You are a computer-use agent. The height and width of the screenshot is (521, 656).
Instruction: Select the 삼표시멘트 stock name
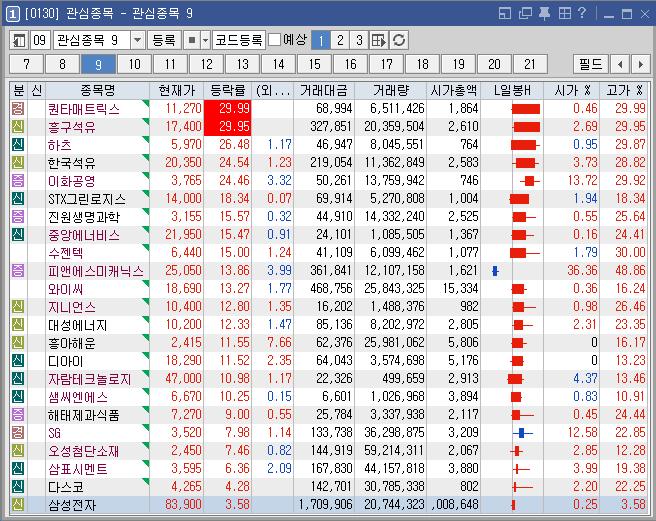point(78,469)
